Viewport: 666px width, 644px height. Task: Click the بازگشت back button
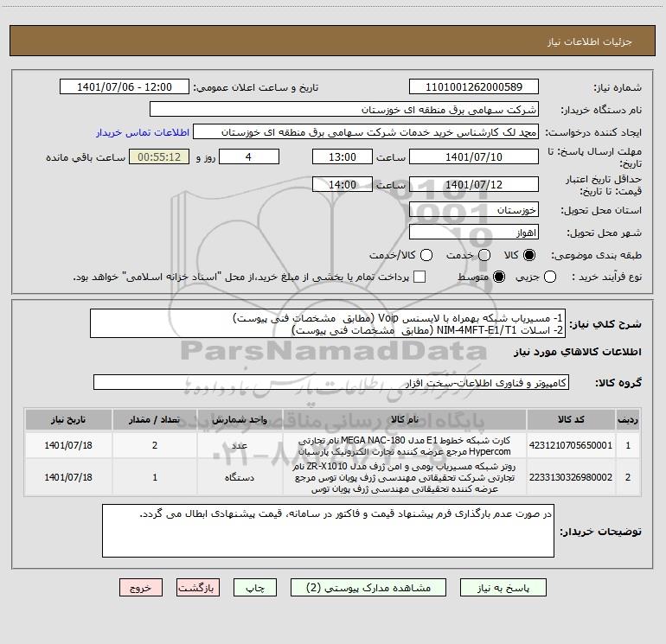(198, 588)
